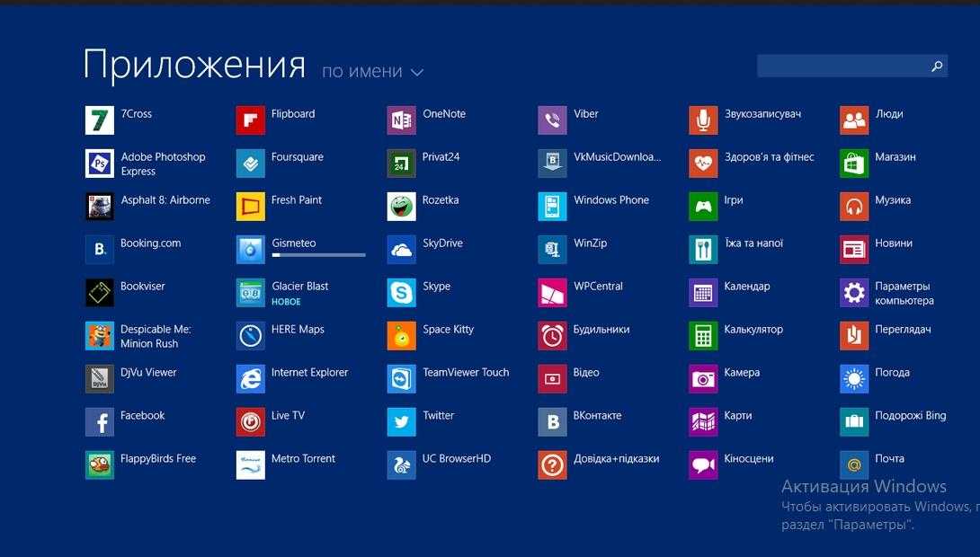Click the Будильники alarm clock icon

pyautogui.click(x=553, y=335)
